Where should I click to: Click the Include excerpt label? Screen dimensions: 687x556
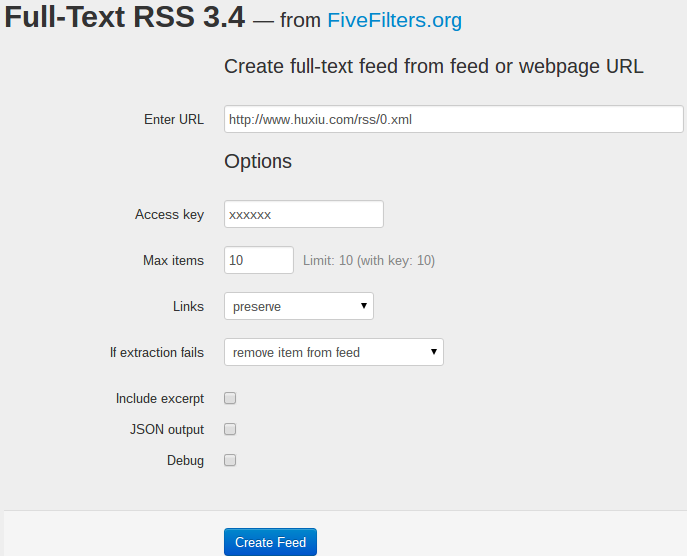point(159,398)
